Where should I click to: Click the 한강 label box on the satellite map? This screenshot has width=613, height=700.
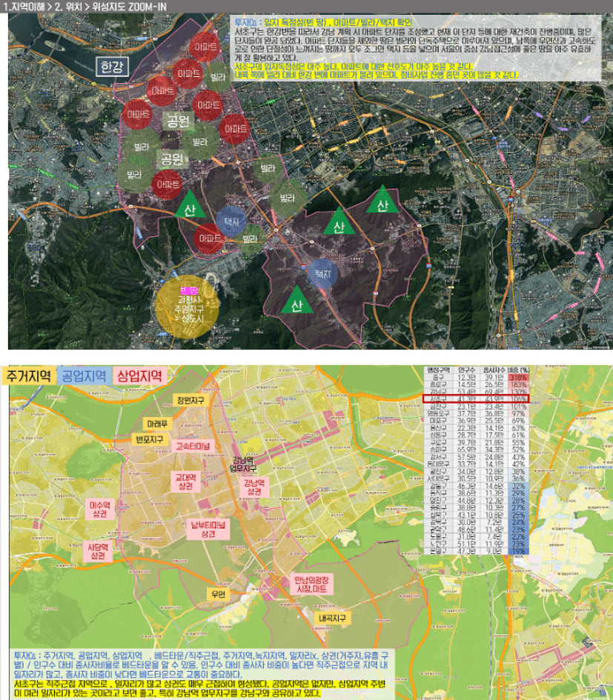click(112, 67)
